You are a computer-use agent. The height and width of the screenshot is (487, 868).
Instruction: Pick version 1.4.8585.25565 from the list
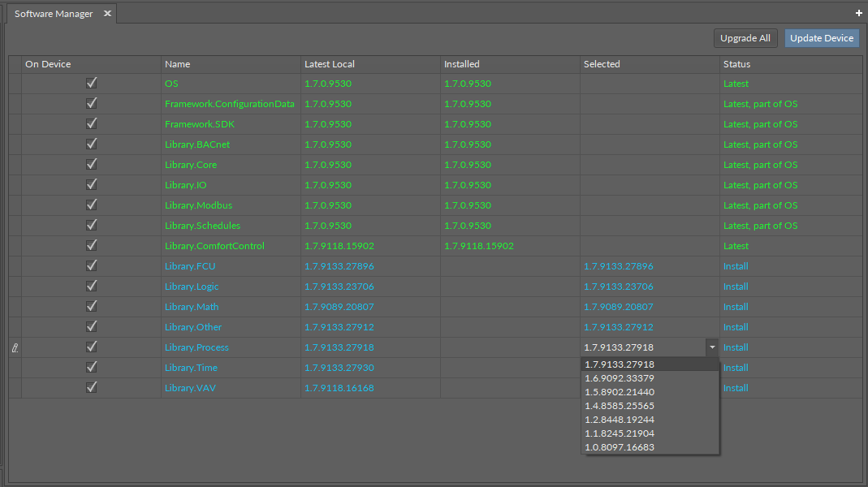click(x=620, y=406)
